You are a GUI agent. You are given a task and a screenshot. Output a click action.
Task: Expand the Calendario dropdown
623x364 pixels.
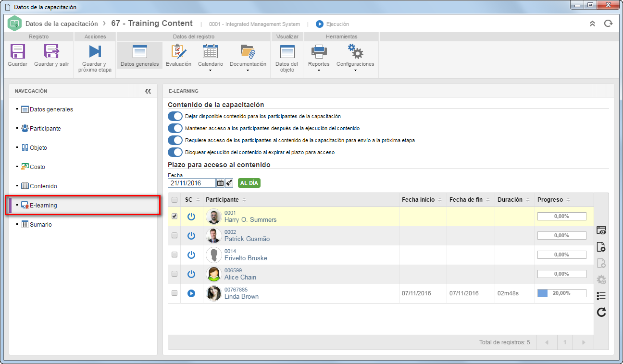[x=211, y=70]
